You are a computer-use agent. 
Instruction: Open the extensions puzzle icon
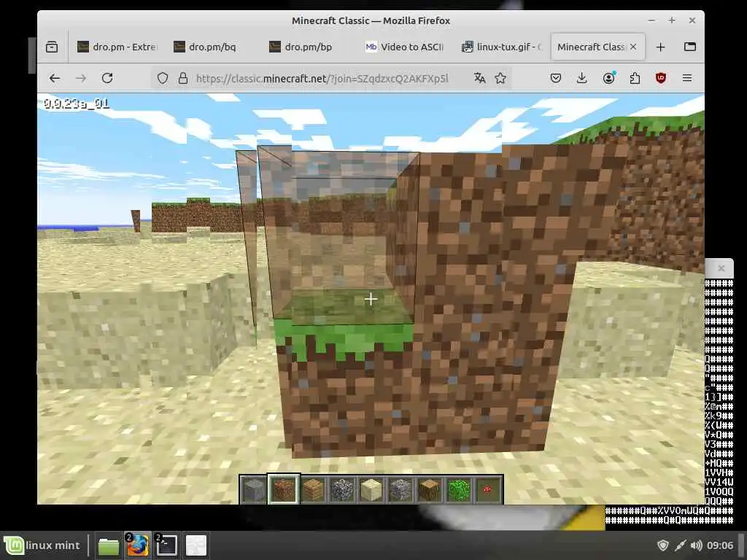(x=635, y=78)
